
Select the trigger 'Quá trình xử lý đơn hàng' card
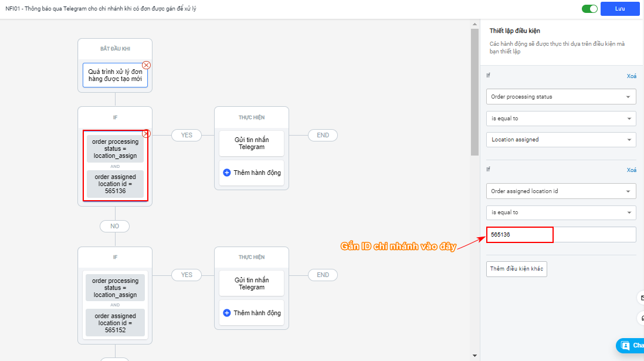point(115,75)
